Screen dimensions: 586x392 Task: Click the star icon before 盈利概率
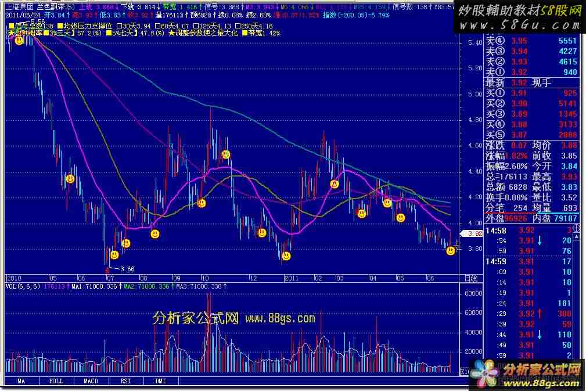[x=11, y=33]
